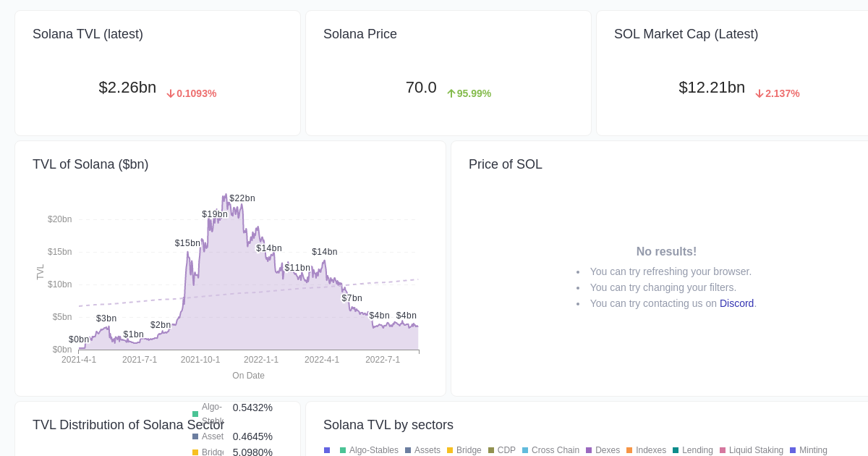The width and height of the screenshot is (868, 456).
Task: Click the $2.26bn Solana TVL value
Action: click(x=127, y=88)
